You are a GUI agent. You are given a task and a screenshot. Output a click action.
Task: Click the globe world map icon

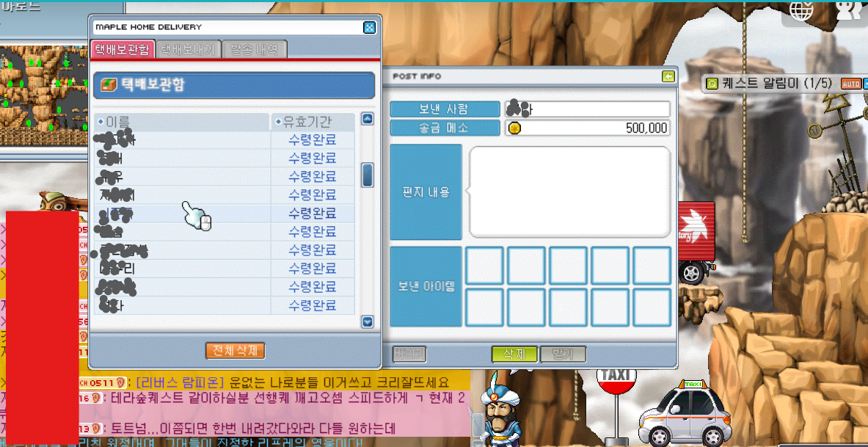coord(801,10)
